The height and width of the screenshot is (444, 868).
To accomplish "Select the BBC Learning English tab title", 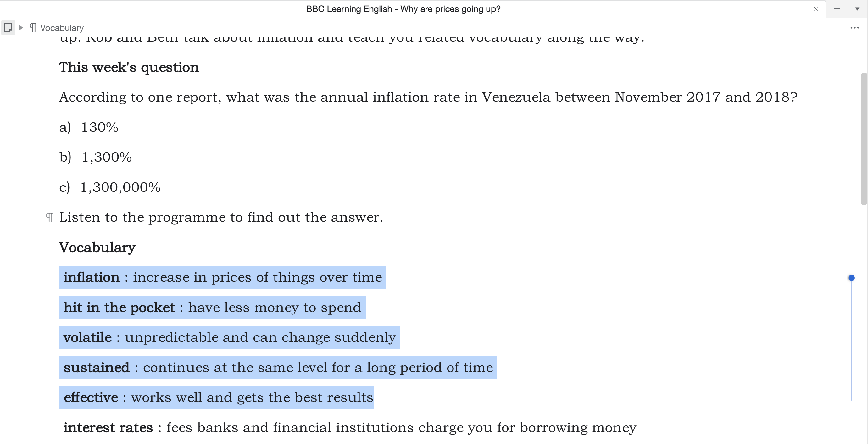I will pos(403,9).
